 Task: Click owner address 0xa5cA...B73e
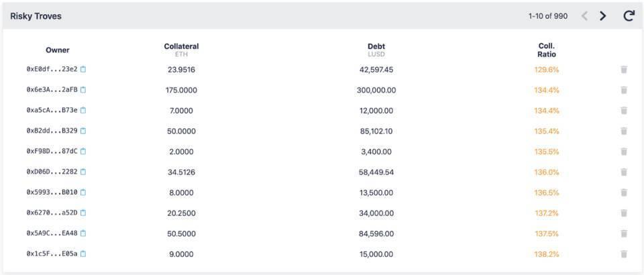(52, 111)
